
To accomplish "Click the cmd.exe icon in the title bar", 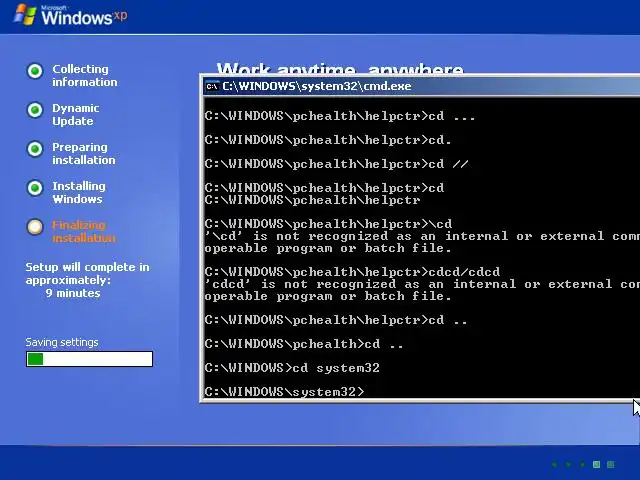I will pos(212,87).
